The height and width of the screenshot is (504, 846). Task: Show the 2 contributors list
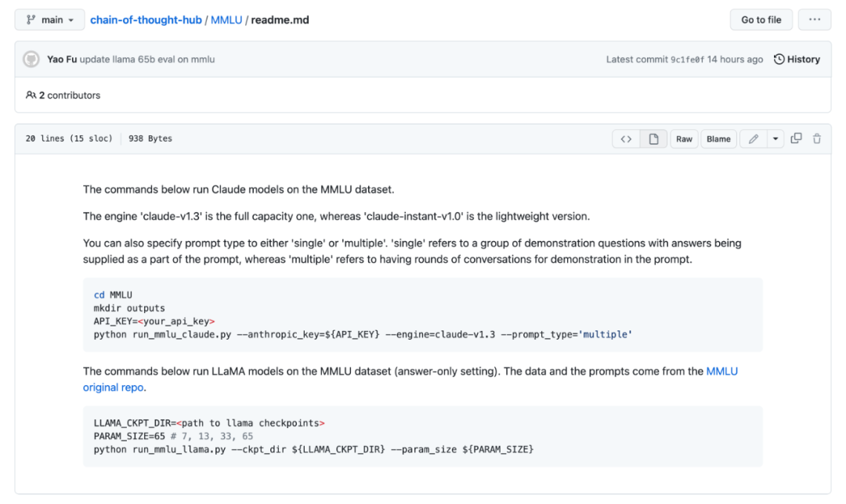pyautogui.click(x=63, y=95)
